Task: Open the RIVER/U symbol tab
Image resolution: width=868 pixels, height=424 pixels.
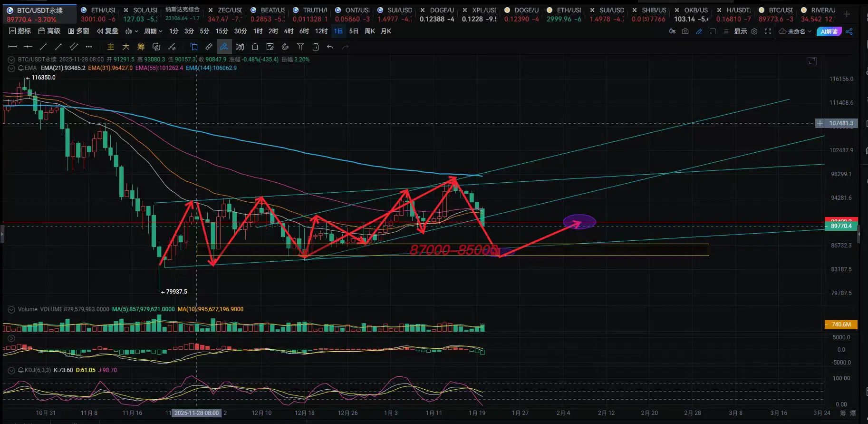Action: pos(818,14)
